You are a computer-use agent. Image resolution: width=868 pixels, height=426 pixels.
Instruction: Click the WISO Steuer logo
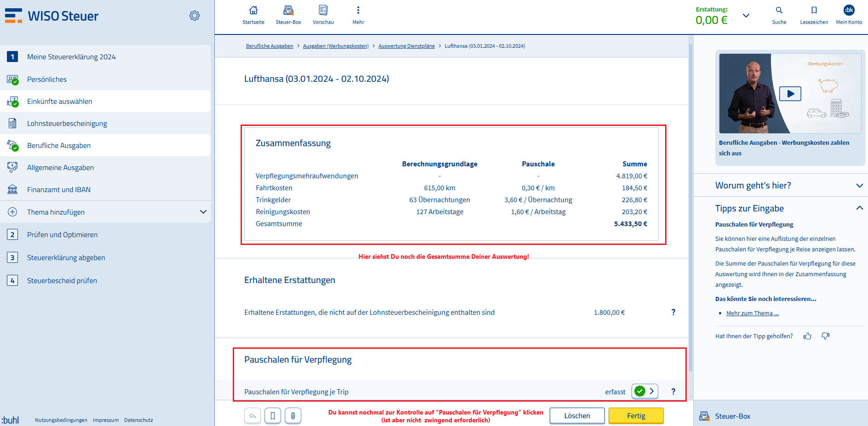coord(52,16)
